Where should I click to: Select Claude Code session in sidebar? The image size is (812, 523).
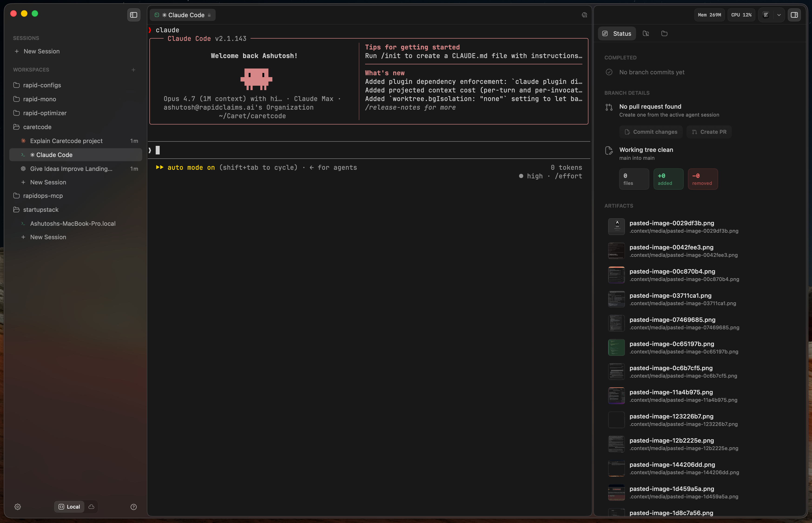pyautogui.click(x=76, y=155)
